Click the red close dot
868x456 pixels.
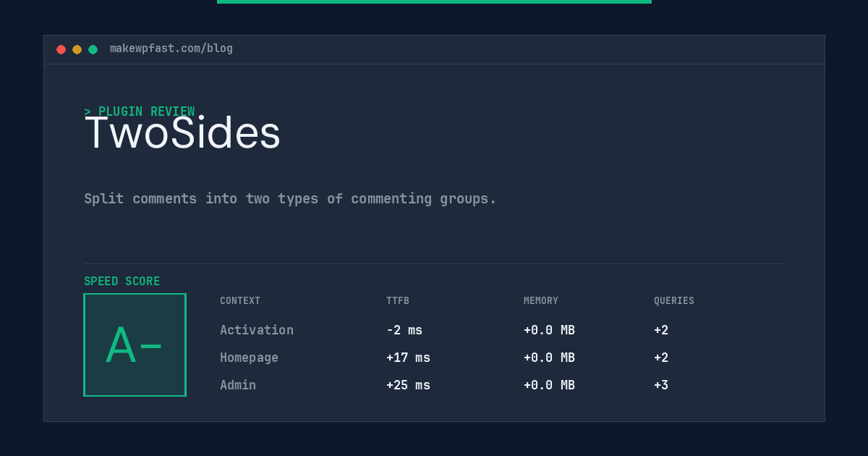pyautogui.click(x=61, y=49)
